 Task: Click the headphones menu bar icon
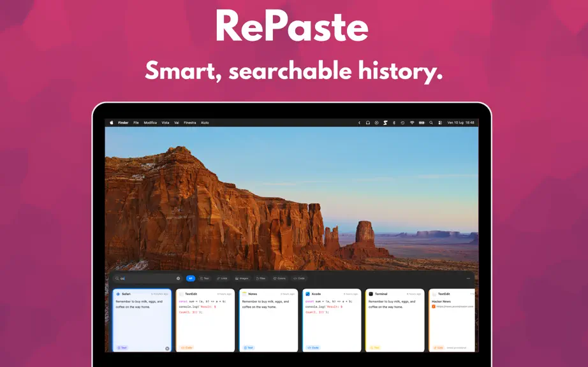368,122
